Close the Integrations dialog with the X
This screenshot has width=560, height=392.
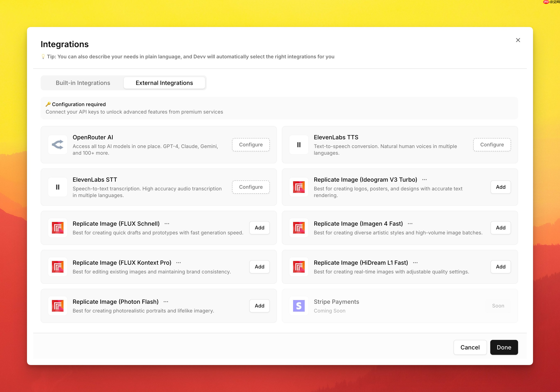click(518, 40)
